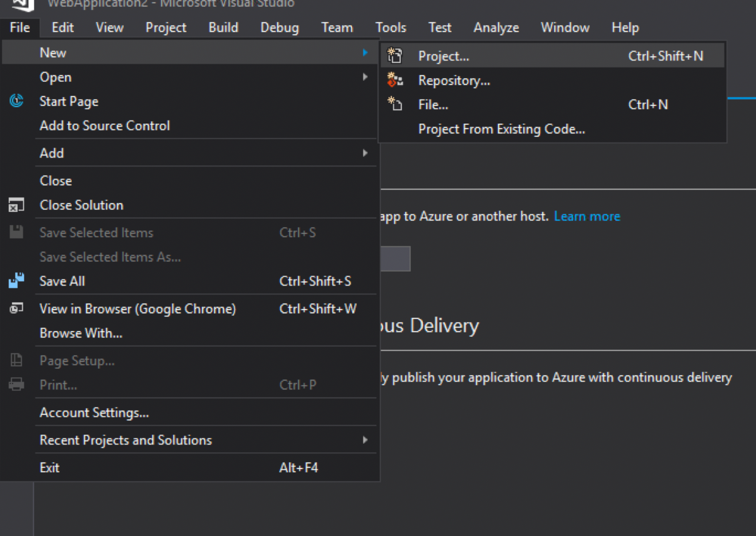Click the Save All disk icon

pyautogui.click(x=16, y=281)
